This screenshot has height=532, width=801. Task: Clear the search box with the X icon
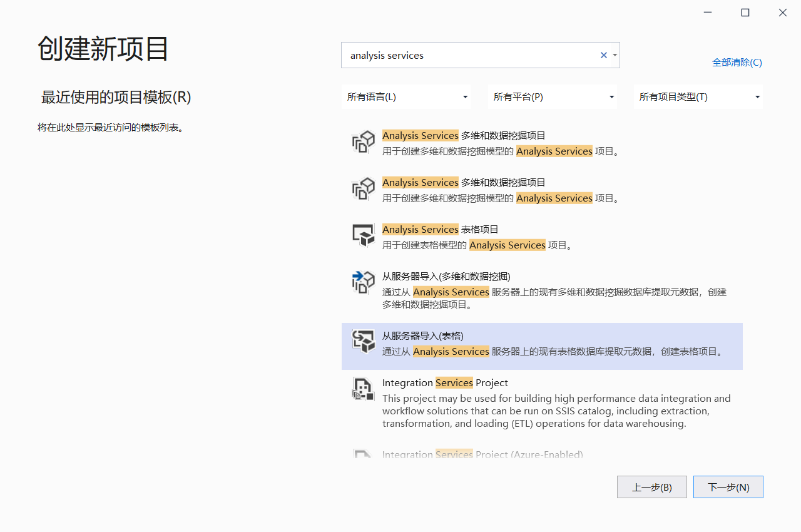[604, 55]
